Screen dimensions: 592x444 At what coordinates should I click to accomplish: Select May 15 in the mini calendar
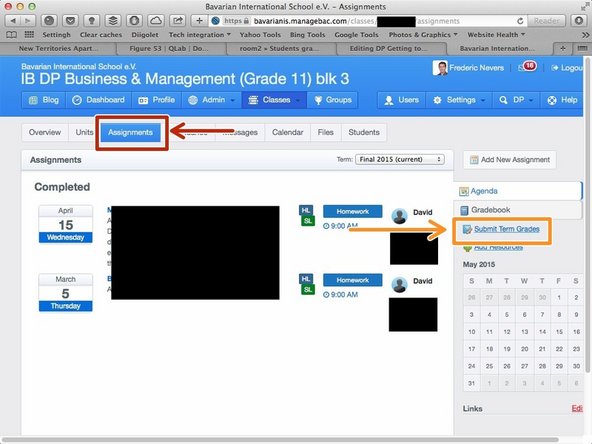(559, 332)
